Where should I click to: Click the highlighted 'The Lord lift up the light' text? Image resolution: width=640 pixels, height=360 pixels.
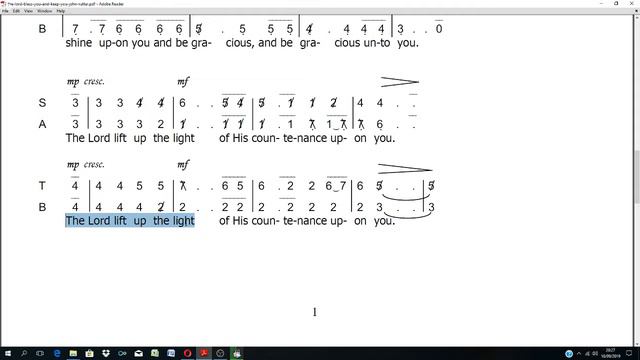[x=130, y=221]
